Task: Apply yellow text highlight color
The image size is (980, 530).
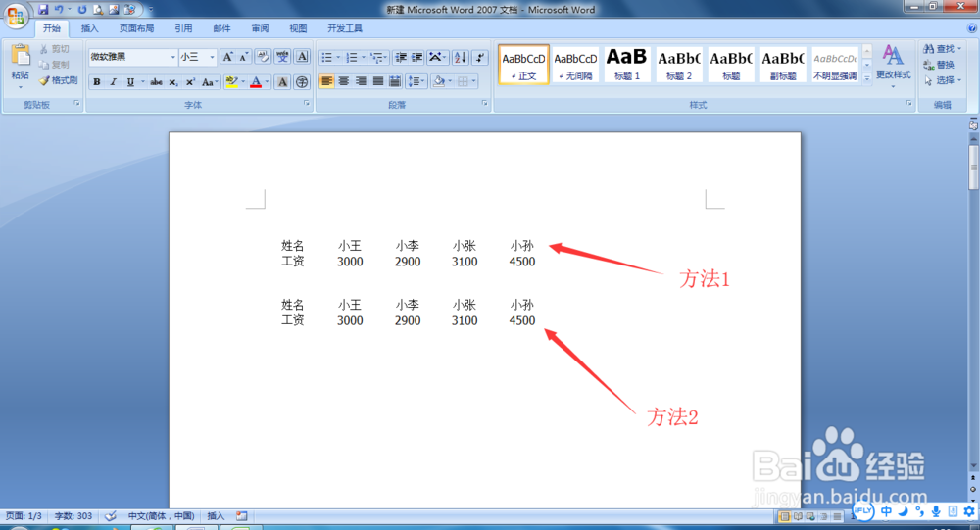Action: click(232, 82)
